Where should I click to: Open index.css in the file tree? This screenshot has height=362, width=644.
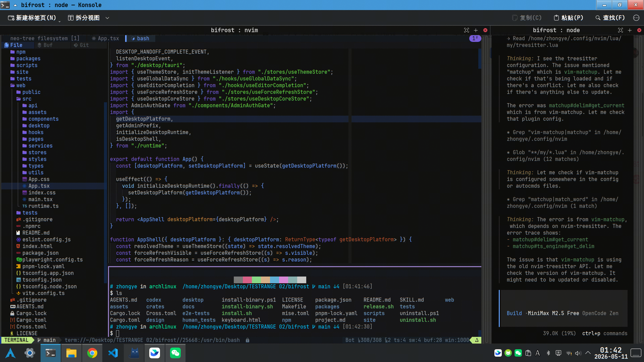pyautogui.click(x=39, y=193)
